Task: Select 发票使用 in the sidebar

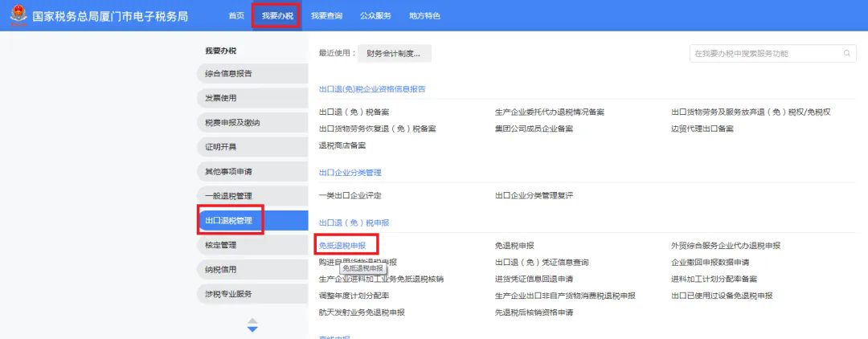Action: pos(252,98)
